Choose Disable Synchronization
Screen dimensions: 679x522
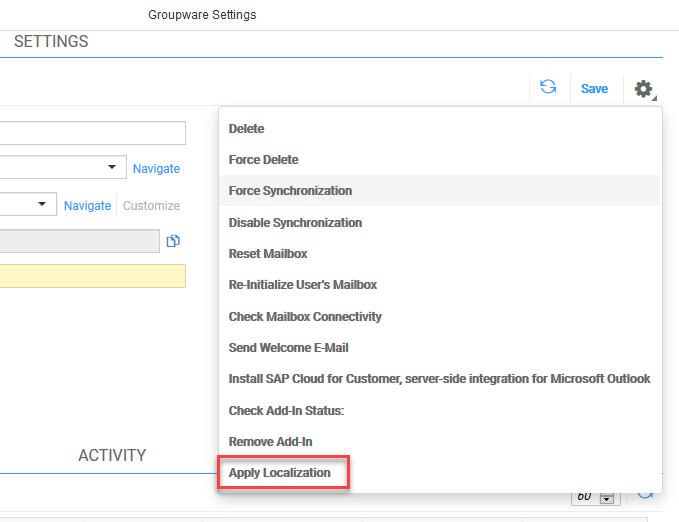pyautogui.click(x=295, y=222)
